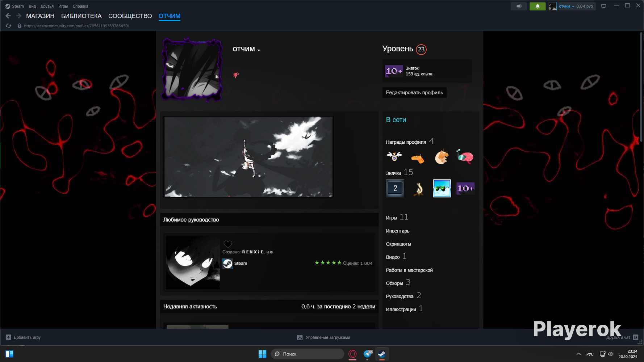Show hidden tray icons chevron
The image size is (644, 362).
(x=578, y=354)
